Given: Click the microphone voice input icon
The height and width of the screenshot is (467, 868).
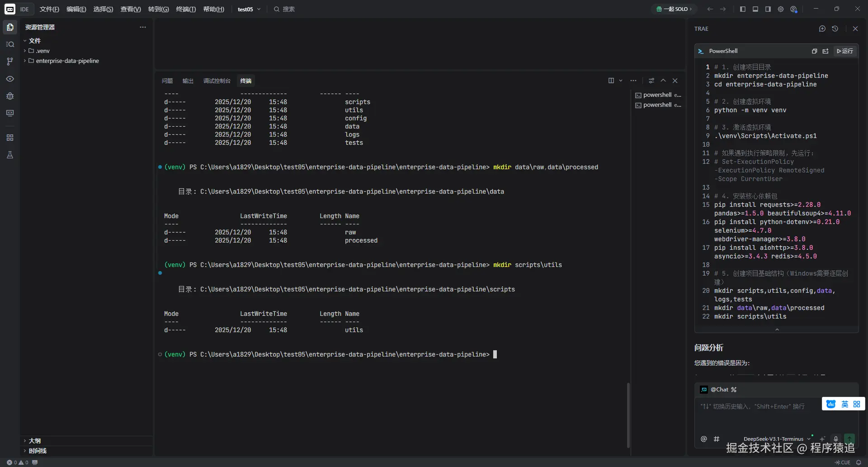Looking at the screenshot, I should (836, 438).
